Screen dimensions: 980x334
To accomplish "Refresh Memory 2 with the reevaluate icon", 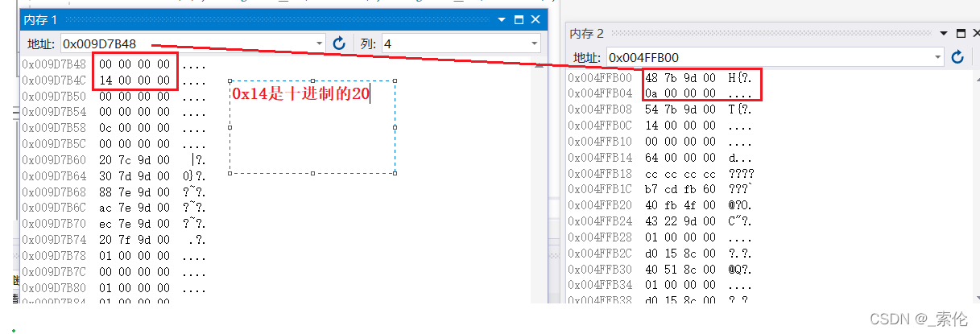I will pyautogui.click(x=957, y=57).
